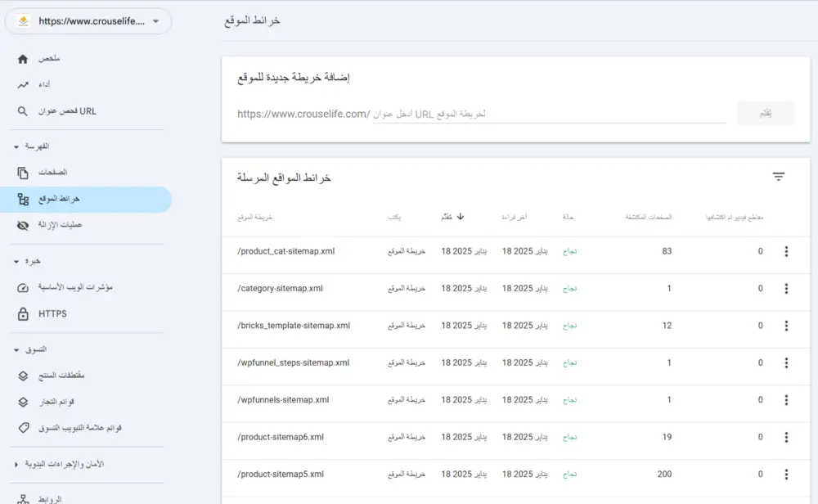818x504 pixels.
Task: Click the HTTPS lock icon
Action: [21, 313]
